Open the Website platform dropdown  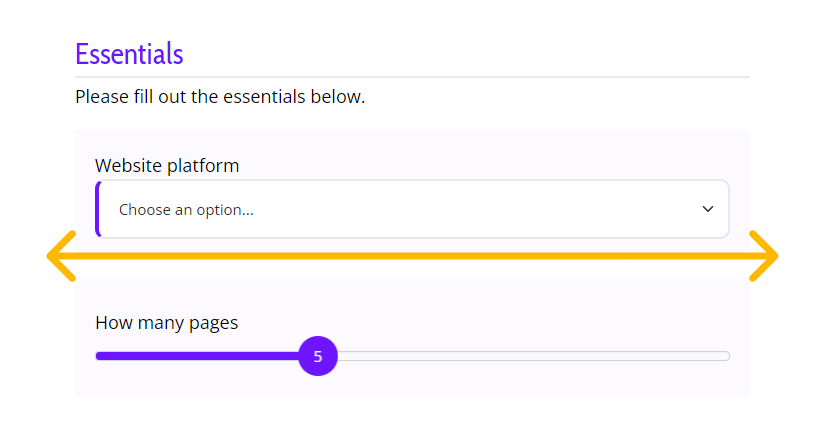coord(412,209)
